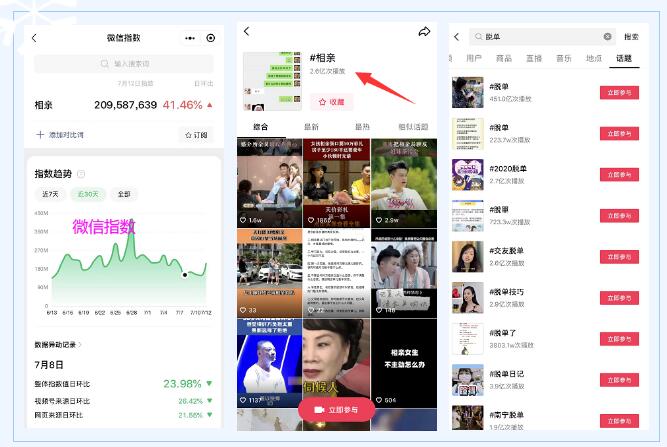Expand 数据异动记录 details

coord(58,345)
